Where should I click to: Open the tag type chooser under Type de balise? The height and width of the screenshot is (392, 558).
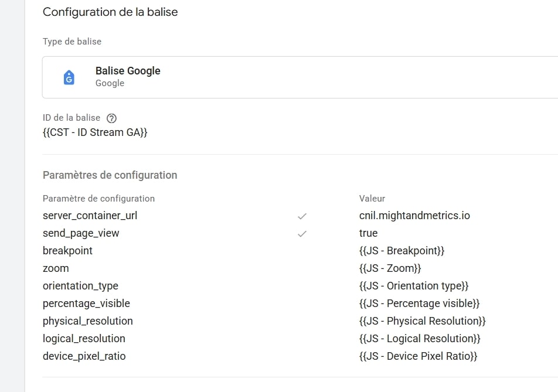tap(234, 77)
